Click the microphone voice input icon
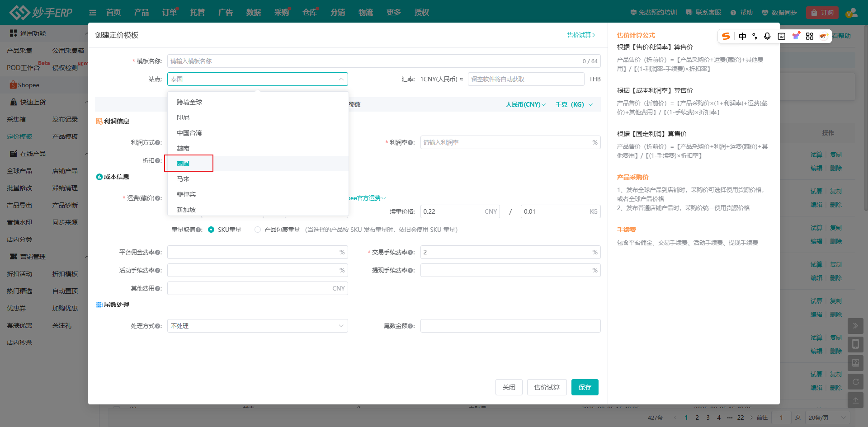868x427 pixels. pyautogui.click(x=767, y=36)
